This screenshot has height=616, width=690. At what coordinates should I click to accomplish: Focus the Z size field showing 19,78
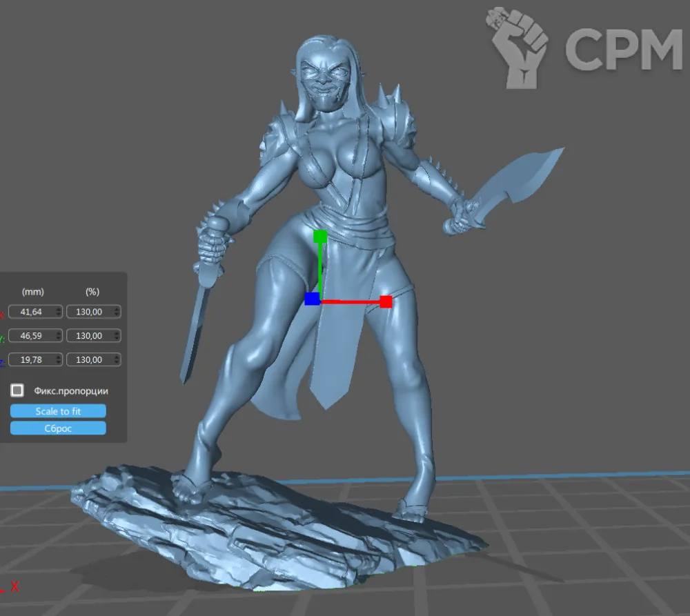[x=32, y=359]
